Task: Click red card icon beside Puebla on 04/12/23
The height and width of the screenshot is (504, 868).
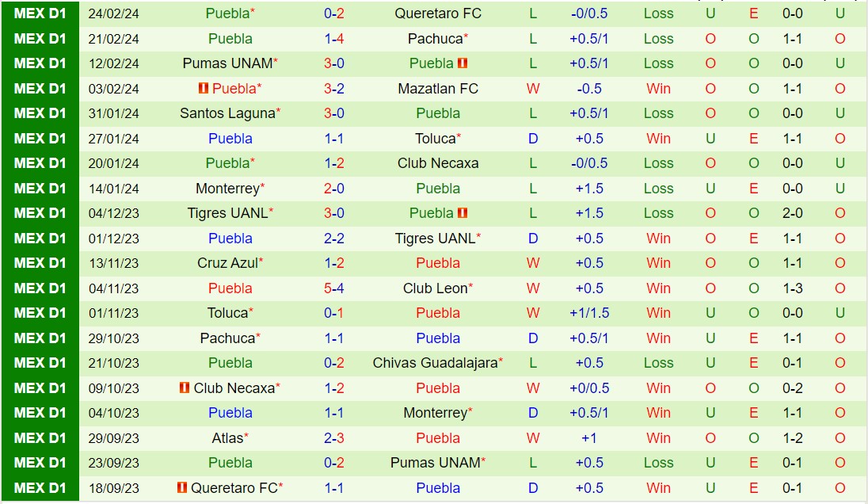Action: coord(463,213)
